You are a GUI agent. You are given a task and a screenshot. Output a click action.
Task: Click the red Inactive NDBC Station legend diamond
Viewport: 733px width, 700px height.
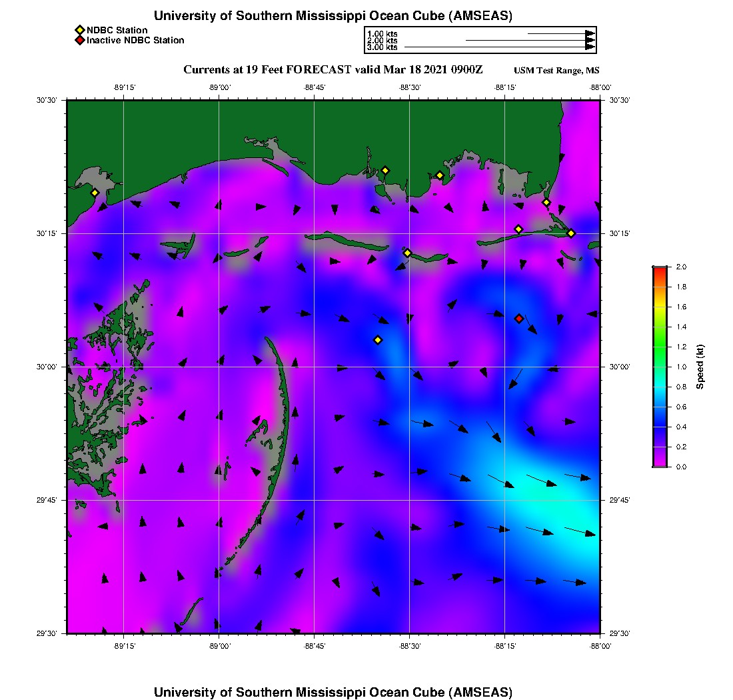(x=79, y=40)
